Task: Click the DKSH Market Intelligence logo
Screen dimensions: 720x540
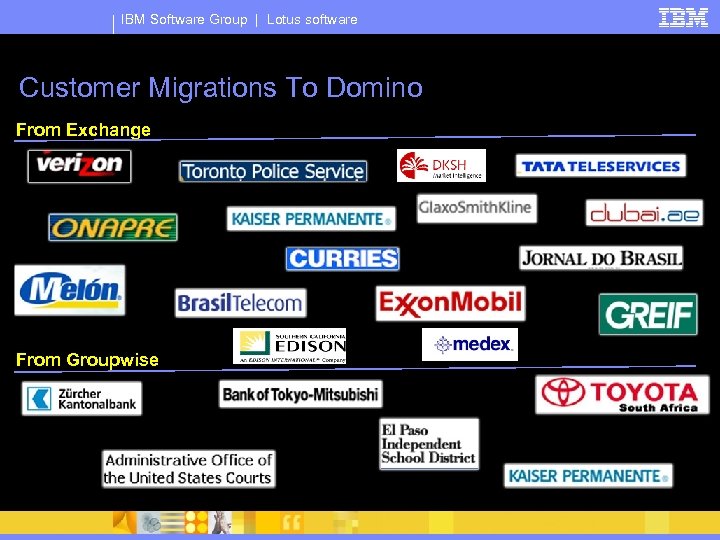Action: tap(441, 165)
